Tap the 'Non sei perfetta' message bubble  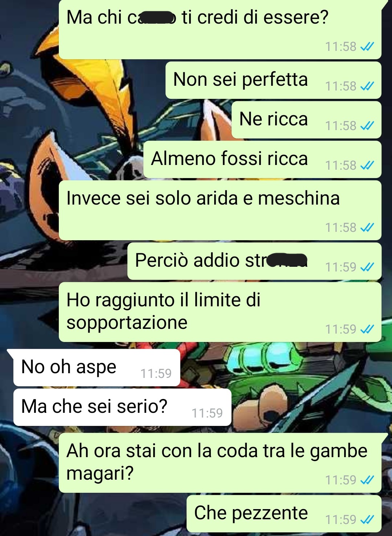273,80
